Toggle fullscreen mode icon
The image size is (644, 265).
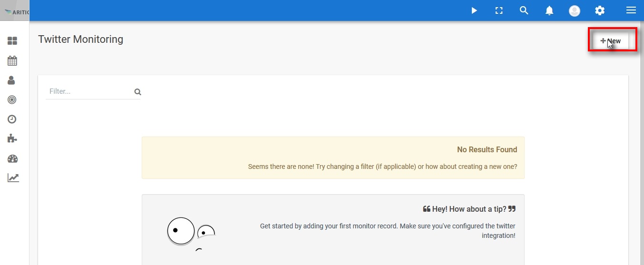(x=499, y=10)
